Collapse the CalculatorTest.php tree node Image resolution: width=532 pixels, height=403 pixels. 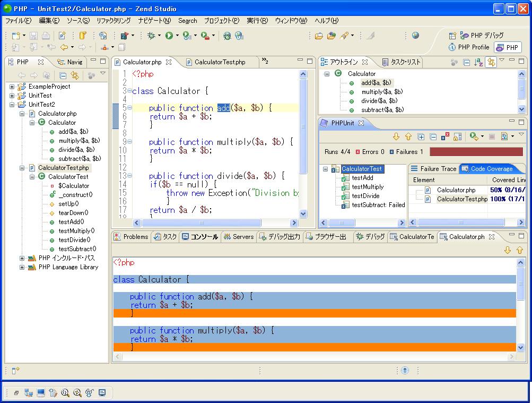tap(22, 168)
